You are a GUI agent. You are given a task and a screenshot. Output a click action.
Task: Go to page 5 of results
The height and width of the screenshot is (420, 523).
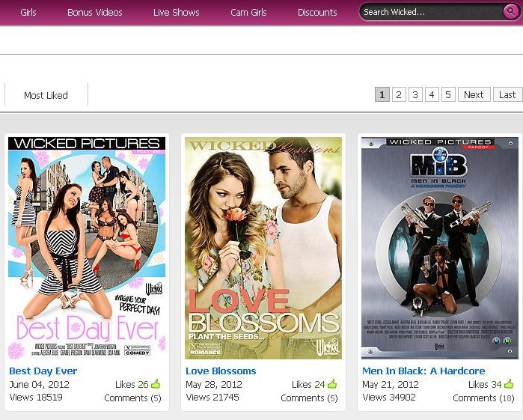tap(448, 94)
